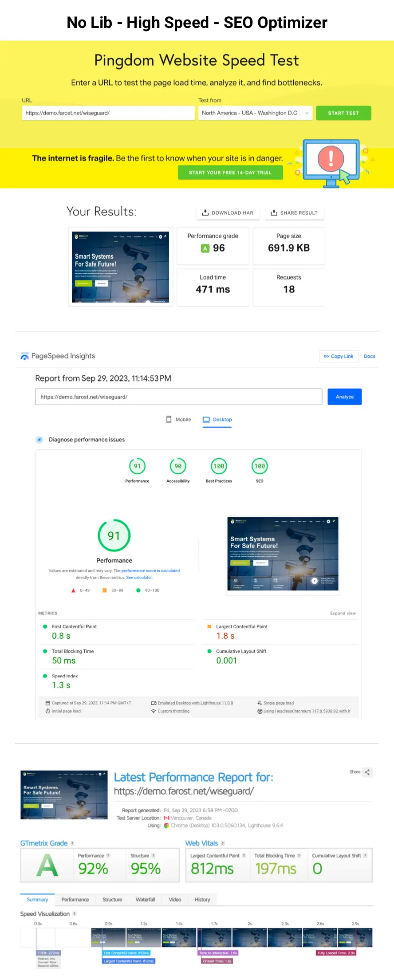Click help icon beside GTmetrix Performance label
394x980 pixels.
click(x=108, y=856)
